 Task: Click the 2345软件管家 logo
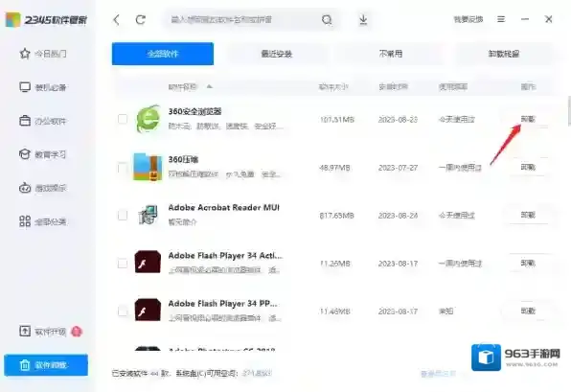click(46, 20)
